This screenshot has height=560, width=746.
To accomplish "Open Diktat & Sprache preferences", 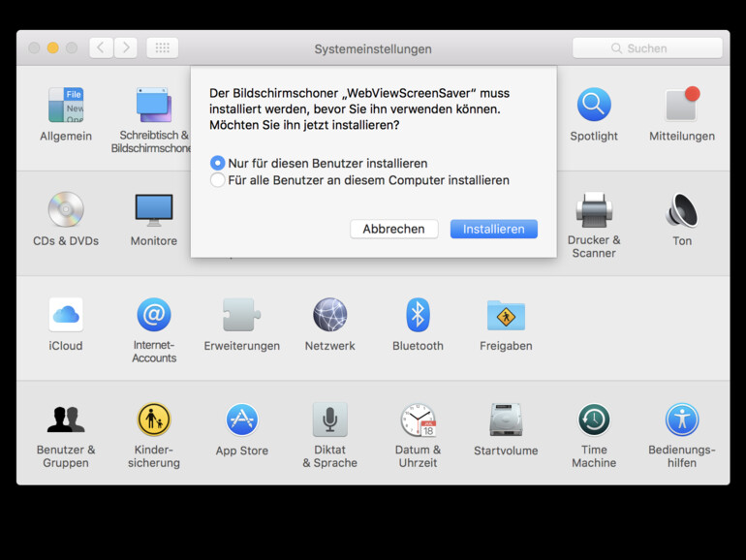I will tap(329, 420).
